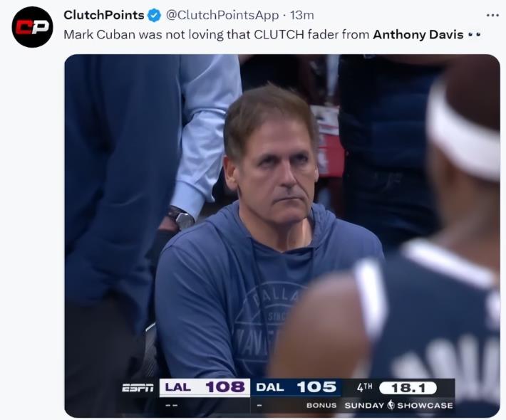Click the bold Anthony Davis text
Viewport: 506px width, 420px height.
pyautogui.click(x=418, y=34)
